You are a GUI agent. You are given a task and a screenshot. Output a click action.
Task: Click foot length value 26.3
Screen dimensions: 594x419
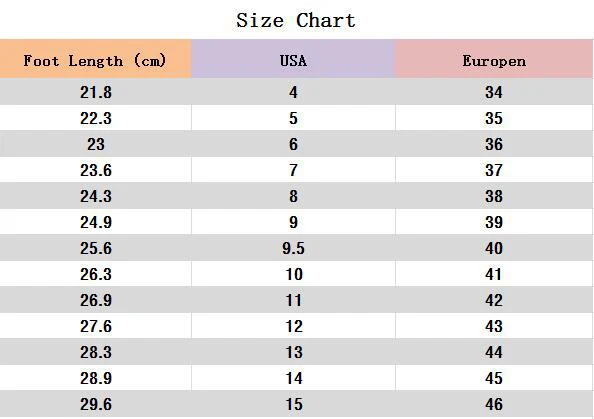96,274
